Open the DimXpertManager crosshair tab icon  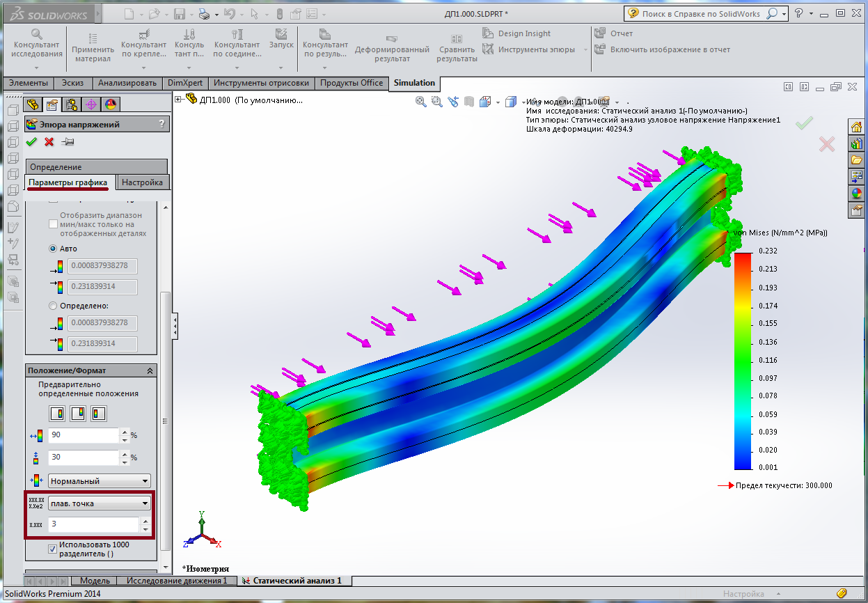90,104
